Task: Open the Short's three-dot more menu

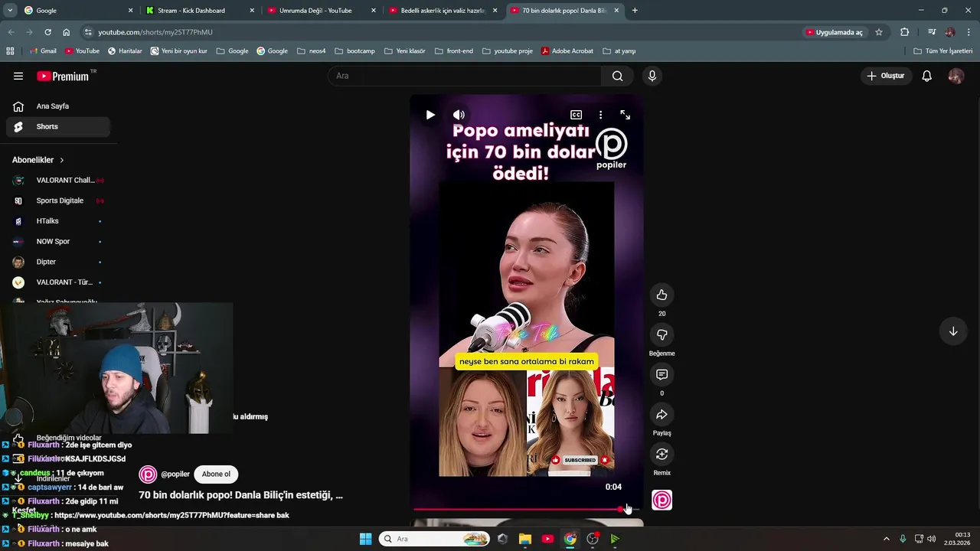Action: pyautogui.click(x=600, y=115)
